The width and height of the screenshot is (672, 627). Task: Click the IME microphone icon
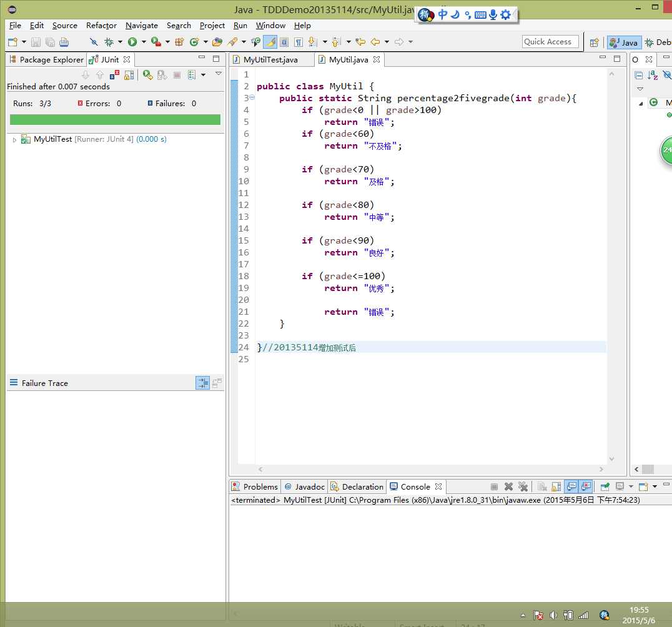[493, 14]
